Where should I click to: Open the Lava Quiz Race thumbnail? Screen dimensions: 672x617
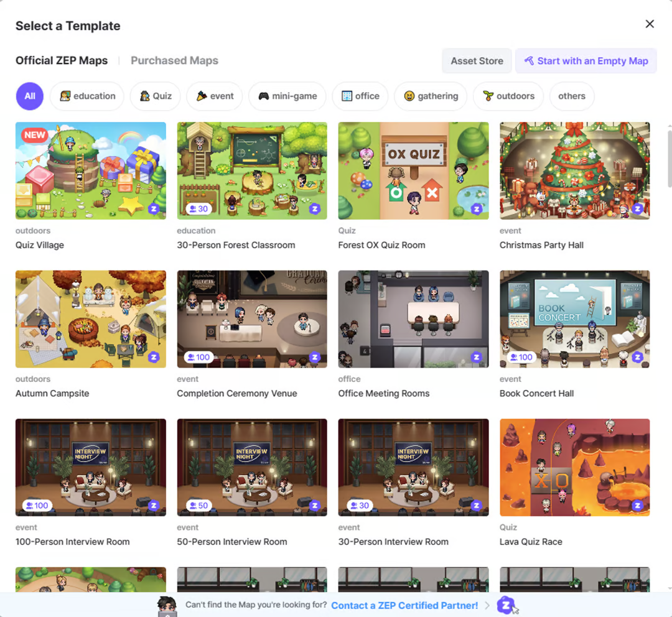point(575,467)
